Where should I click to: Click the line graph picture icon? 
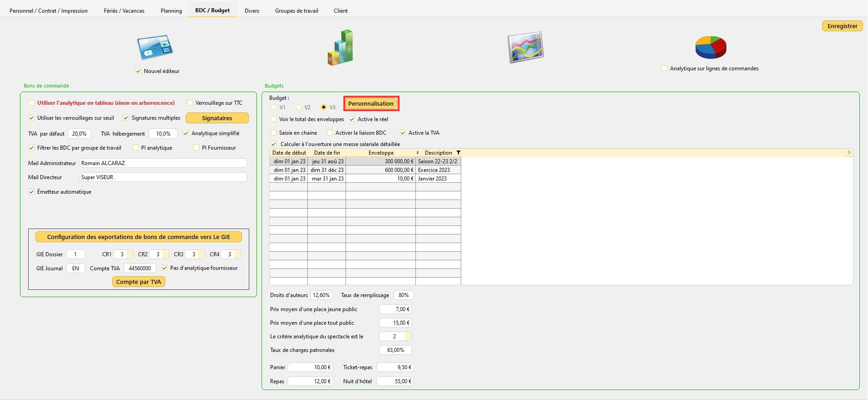click(525, 47)
